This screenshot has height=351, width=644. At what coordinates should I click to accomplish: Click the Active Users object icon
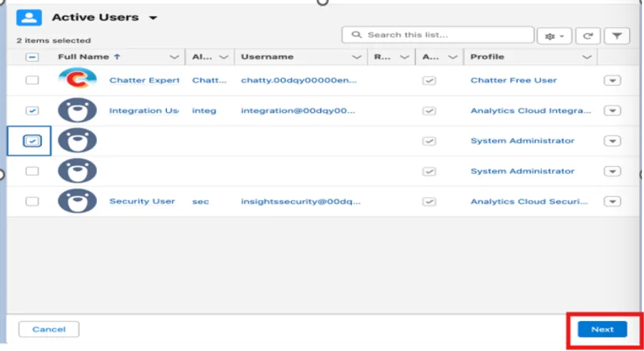coord(29,18)
